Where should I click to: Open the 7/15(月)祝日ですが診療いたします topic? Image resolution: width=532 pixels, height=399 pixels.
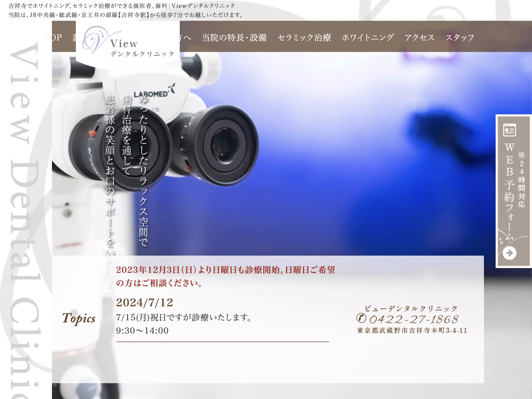tap(184, 317)
